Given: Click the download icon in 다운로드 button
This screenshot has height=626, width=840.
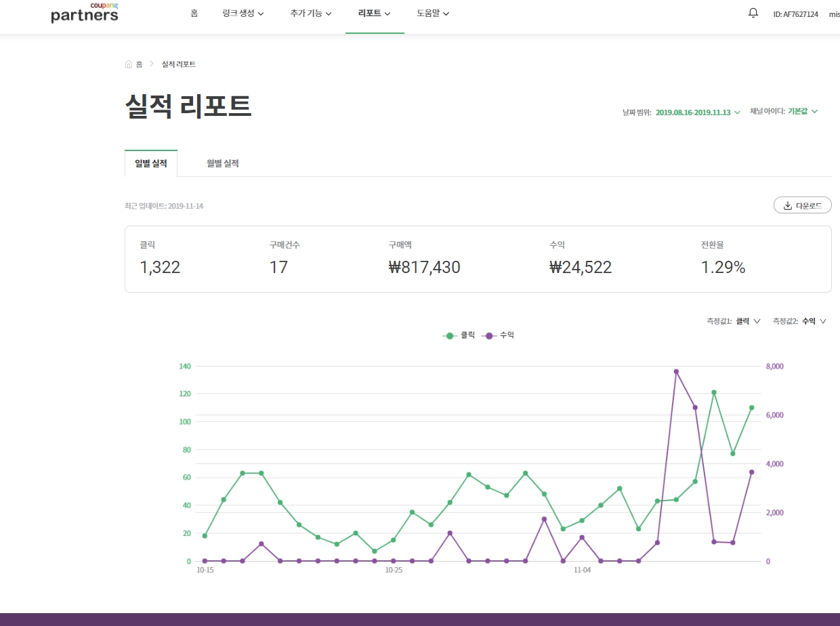Looking at the screenshot, I should 788,205.
